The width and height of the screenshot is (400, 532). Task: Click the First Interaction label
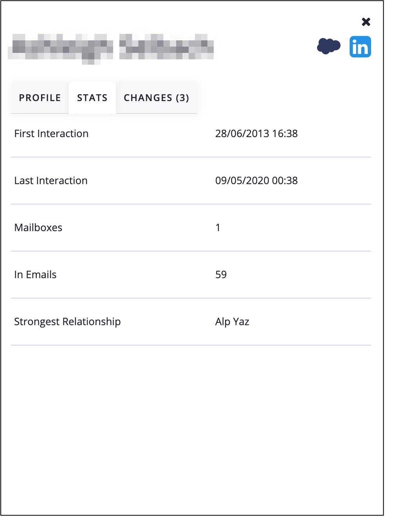click(51, 134)
